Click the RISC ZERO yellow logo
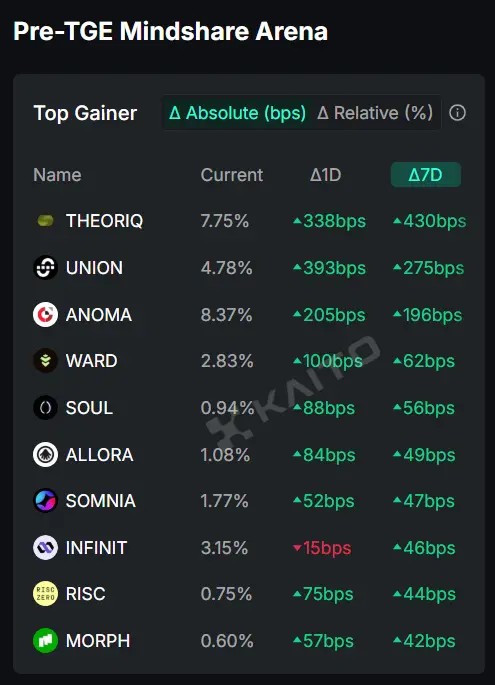This screenshot has width=495, height=685. [x=45, y=594]
